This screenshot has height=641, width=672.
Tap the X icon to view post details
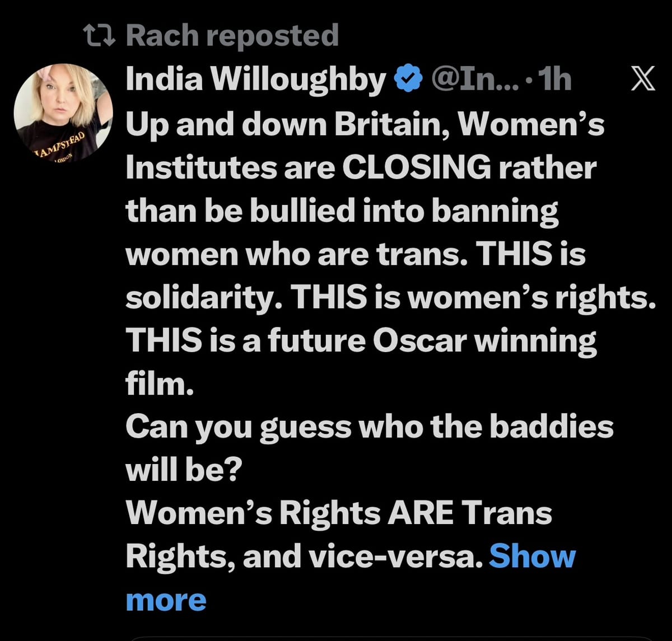click(x=642, y=78)
